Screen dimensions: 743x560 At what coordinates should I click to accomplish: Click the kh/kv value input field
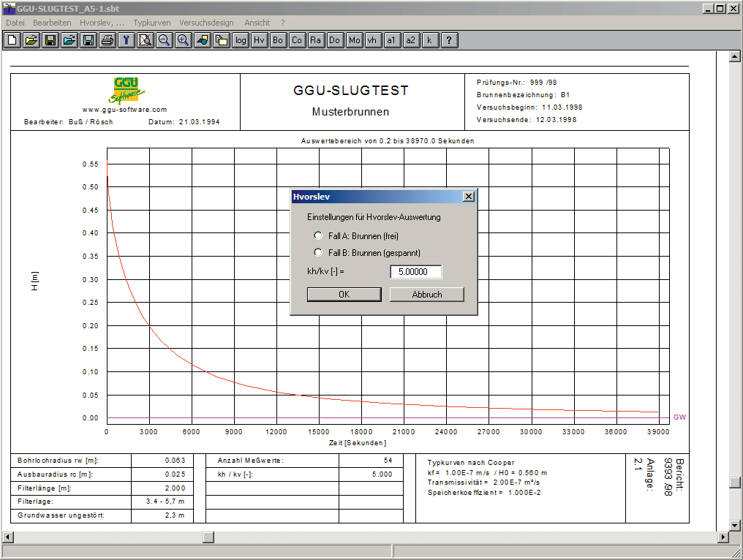(415, 271)
